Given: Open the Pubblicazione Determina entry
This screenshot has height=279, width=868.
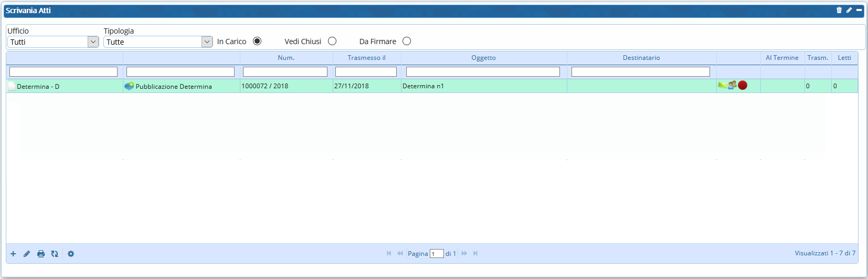Looking at the screenshot, I should pos(174,86).
